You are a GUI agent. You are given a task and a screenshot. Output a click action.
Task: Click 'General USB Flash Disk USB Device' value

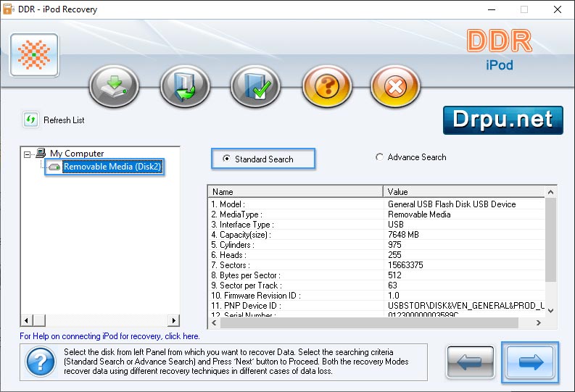pos(452,204)
